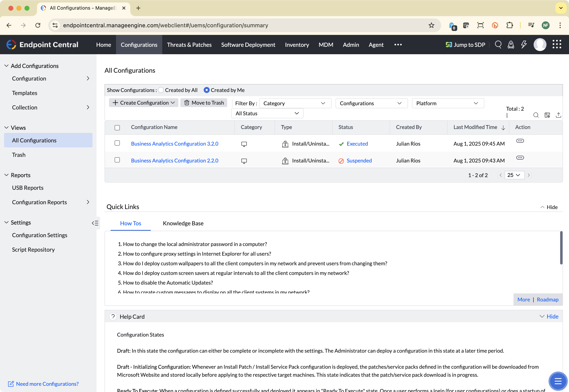This screenshot has width=569, height=392.
Task: Open the All Status dropdown
Action: tap(267, 113)
